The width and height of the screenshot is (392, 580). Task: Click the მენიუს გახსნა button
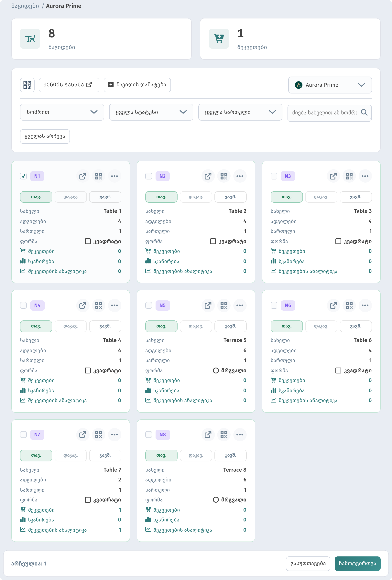pos(69,85)
